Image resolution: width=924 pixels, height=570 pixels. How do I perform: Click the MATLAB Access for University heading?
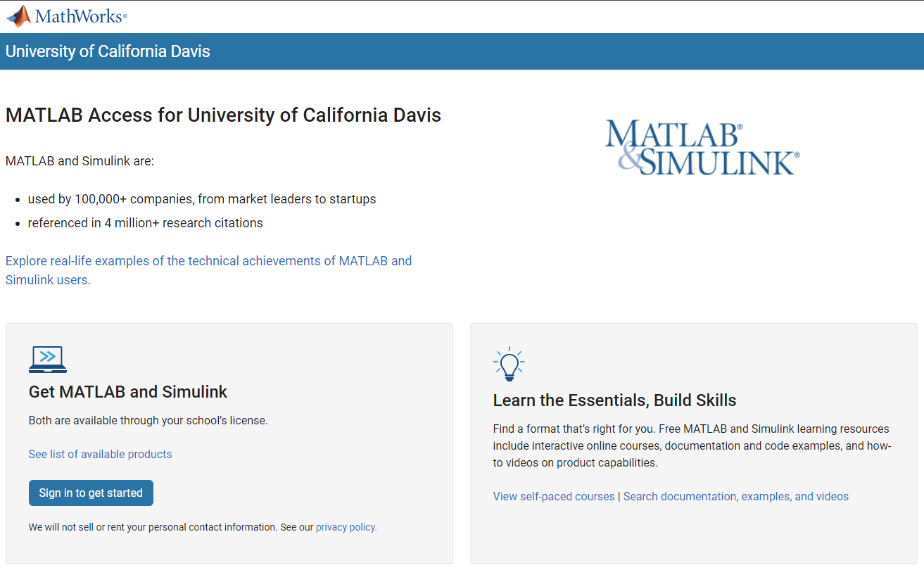click(x=223, y=115)
